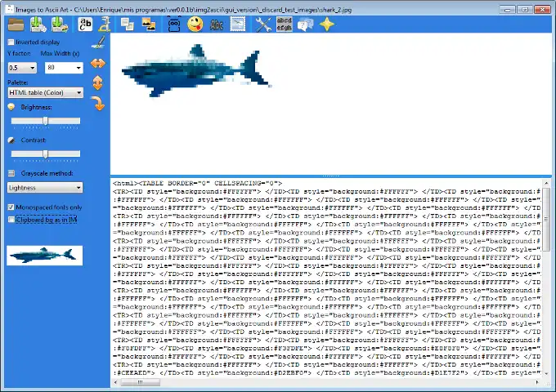Click the two stacked pictures icon

(149, 24)
